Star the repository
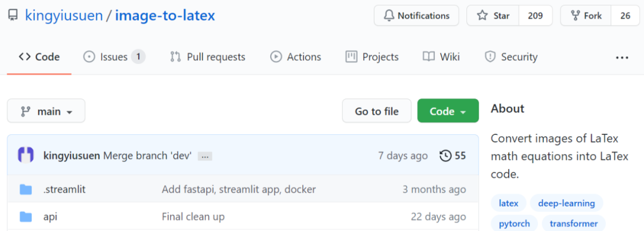The width and height of the screenshot is (644, 231). pyautogui.click(x=493, y=16)
